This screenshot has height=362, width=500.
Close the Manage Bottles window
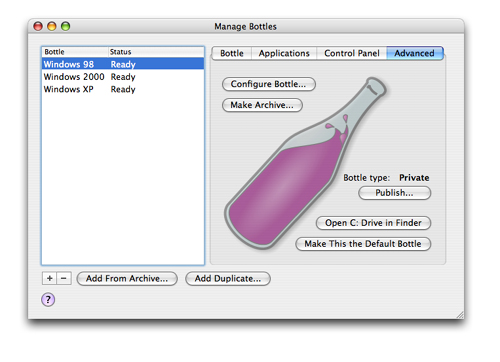38,26
